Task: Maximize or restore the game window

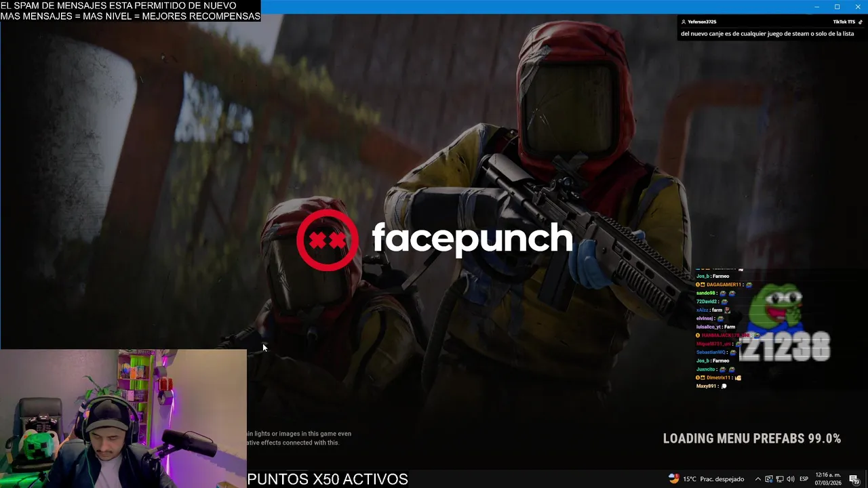Action: click(x=837, y=7)
